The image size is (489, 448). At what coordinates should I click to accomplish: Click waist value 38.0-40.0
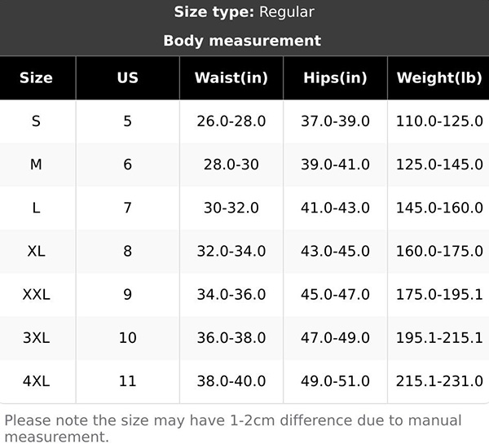point(231,381)
